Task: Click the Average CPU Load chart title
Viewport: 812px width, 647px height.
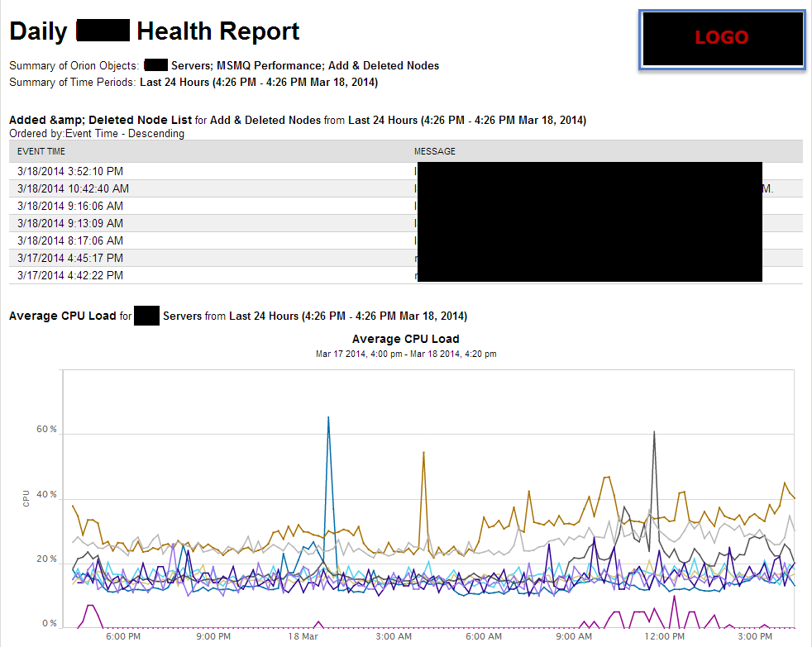Action: point(405,339)
